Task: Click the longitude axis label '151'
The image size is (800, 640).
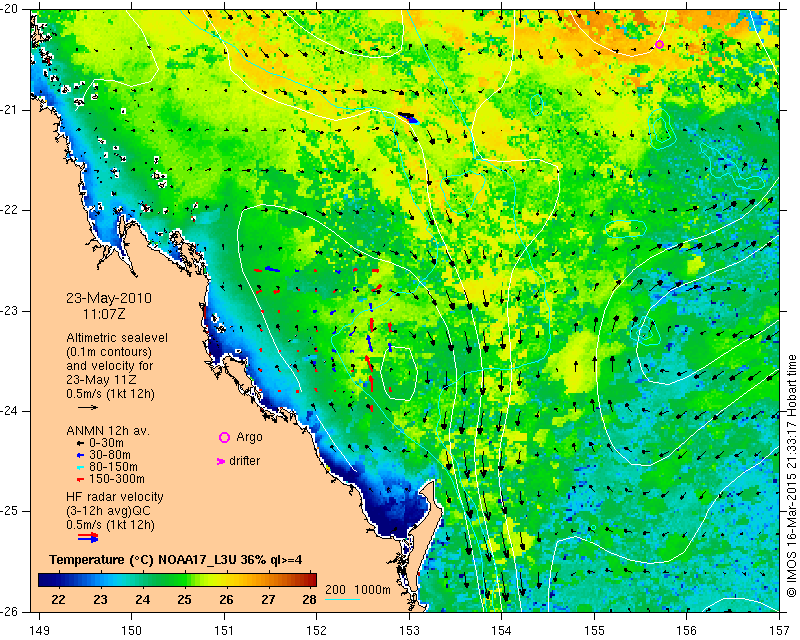Action: tap(224, 631)
